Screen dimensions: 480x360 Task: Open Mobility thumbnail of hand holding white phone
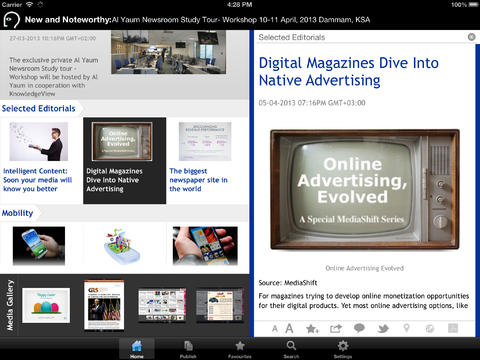tap(39, 246)
